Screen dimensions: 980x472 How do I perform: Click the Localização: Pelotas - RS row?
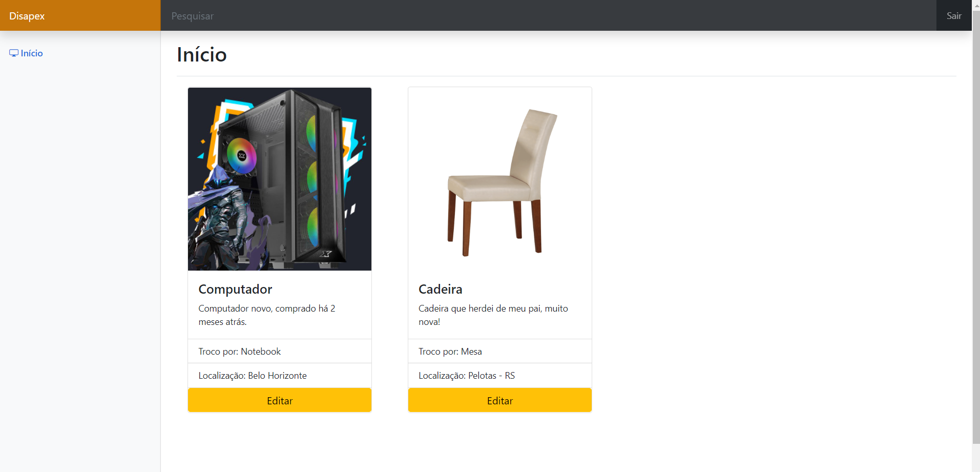tap(500, 375)
